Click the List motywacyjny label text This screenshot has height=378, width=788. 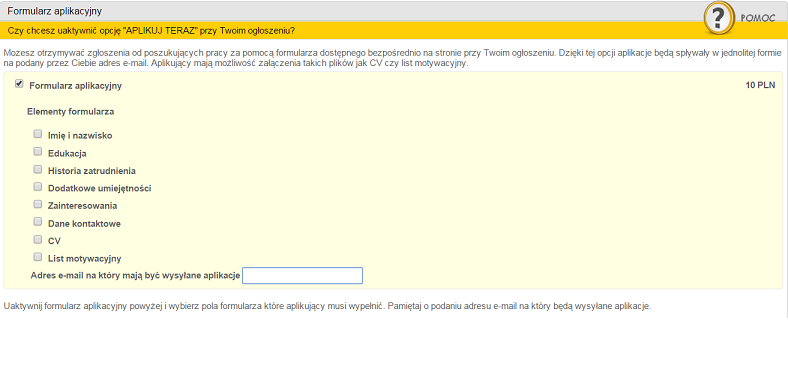84,259
